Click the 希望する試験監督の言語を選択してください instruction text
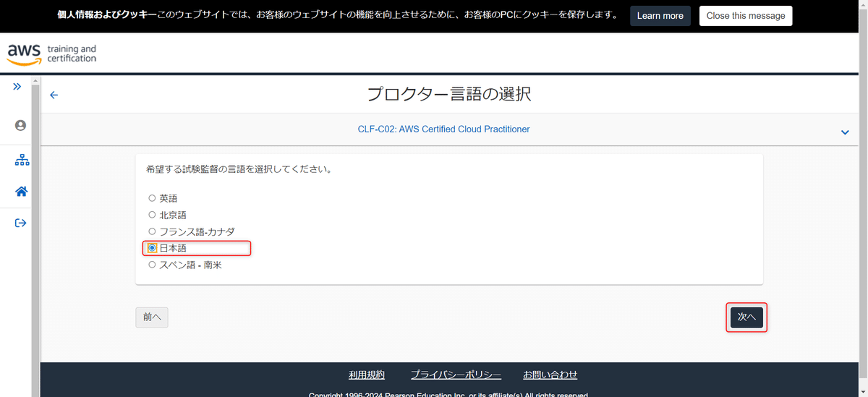 pos(239,169)
